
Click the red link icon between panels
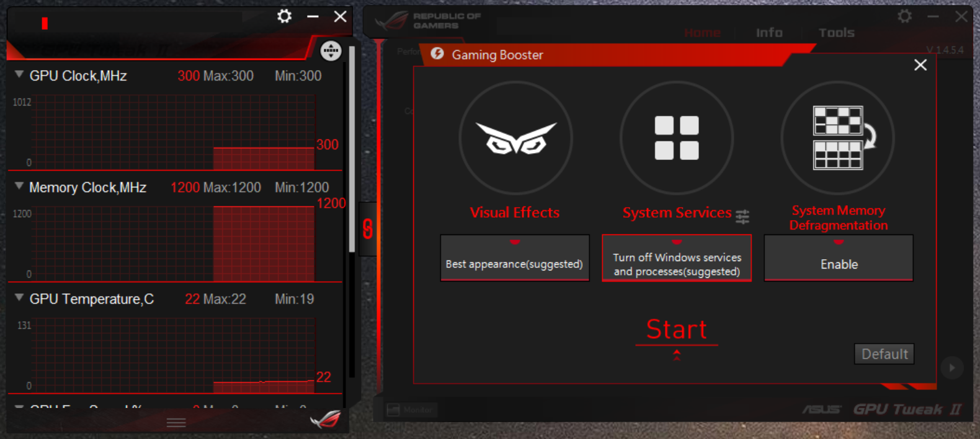(x=368, y=229)
